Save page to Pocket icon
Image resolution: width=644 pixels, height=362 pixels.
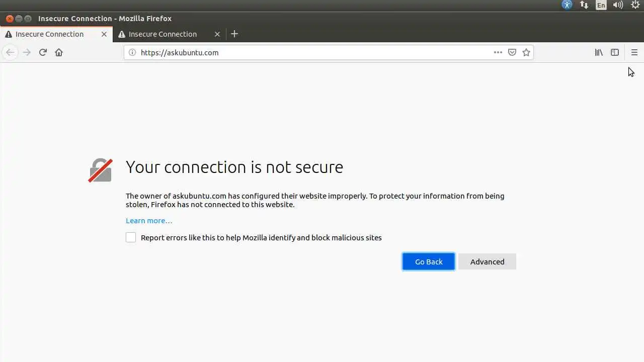(512, 52)
